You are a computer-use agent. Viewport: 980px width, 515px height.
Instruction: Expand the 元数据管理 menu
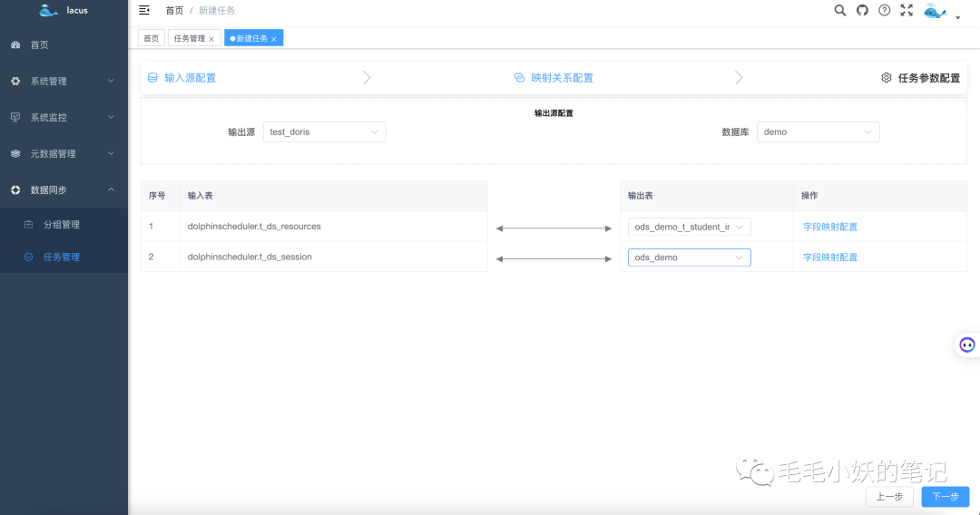click(112, 153)
